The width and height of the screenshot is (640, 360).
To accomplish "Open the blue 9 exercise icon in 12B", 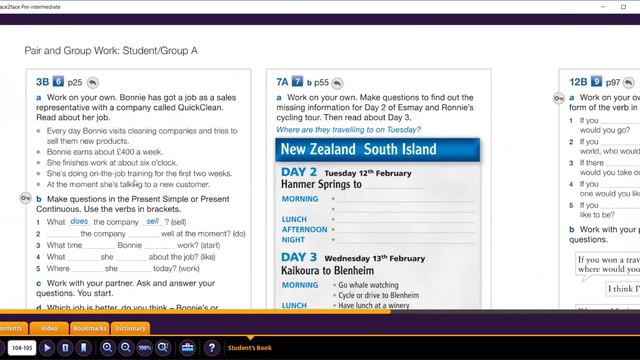I will pos(596,82).
